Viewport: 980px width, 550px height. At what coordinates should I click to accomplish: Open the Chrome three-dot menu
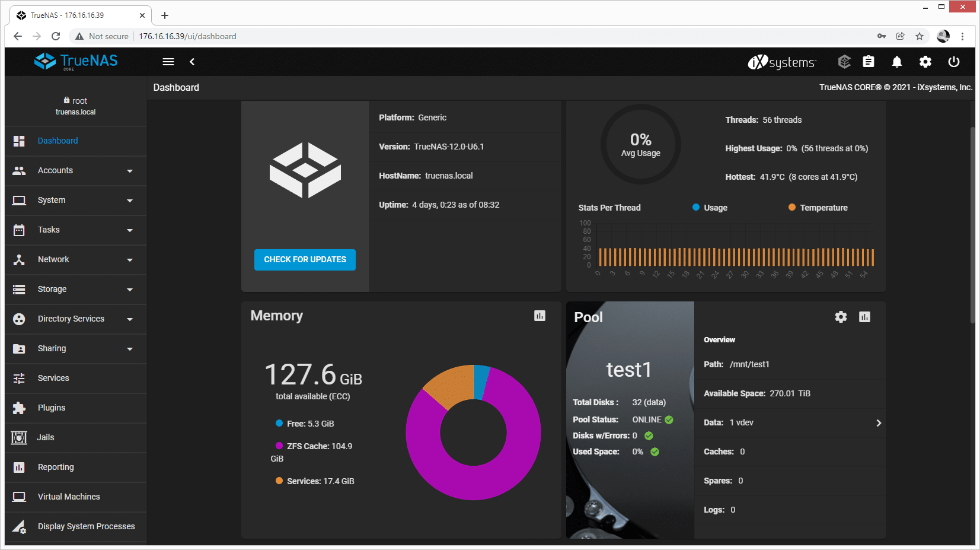coord(962,36)
